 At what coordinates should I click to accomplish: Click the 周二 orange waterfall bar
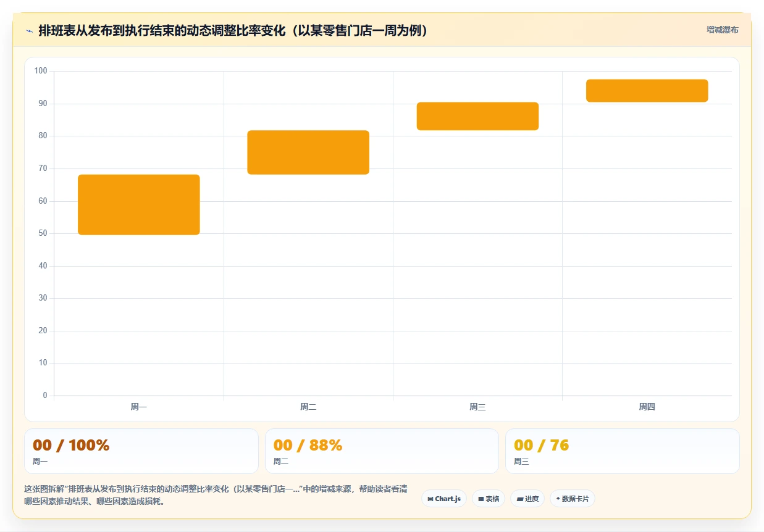coord(308,152)
